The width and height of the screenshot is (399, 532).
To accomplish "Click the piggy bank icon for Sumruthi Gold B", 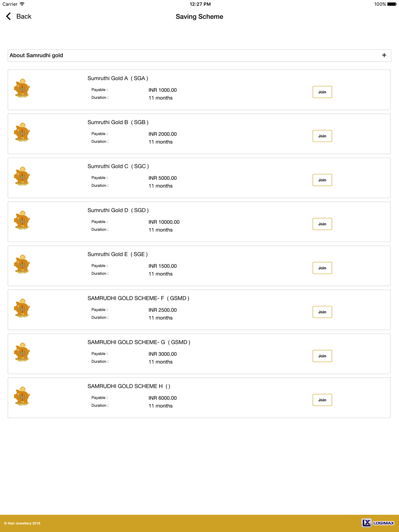I will (x=22, y=132).
